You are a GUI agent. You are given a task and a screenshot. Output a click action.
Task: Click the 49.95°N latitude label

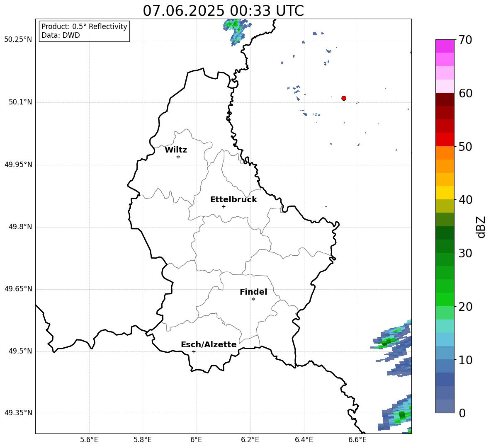18,165
